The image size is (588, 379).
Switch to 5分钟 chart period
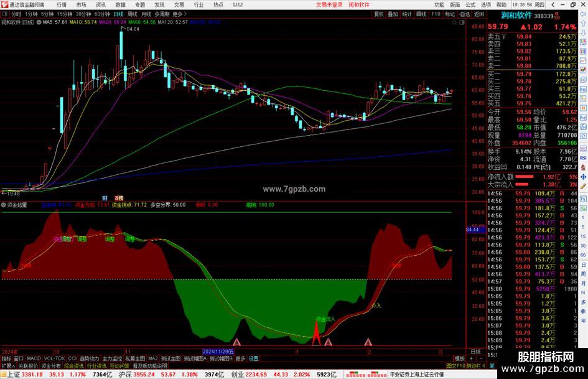(x=47, y=14)
